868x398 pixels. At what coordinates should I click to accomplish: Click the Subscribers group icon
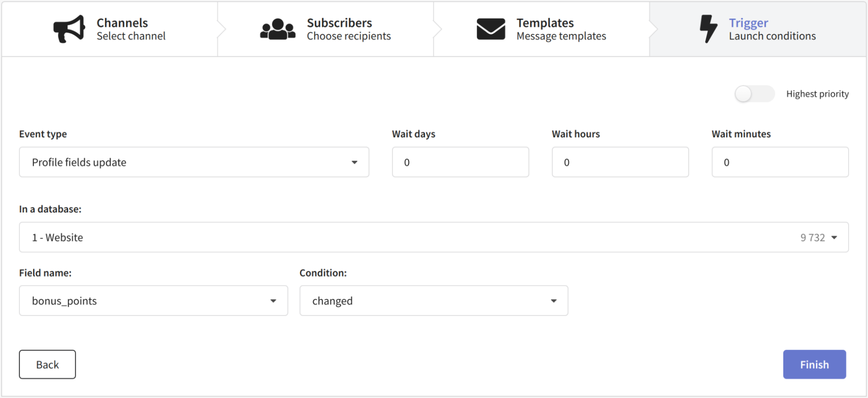pyautogui.click(x=278, y=29)
